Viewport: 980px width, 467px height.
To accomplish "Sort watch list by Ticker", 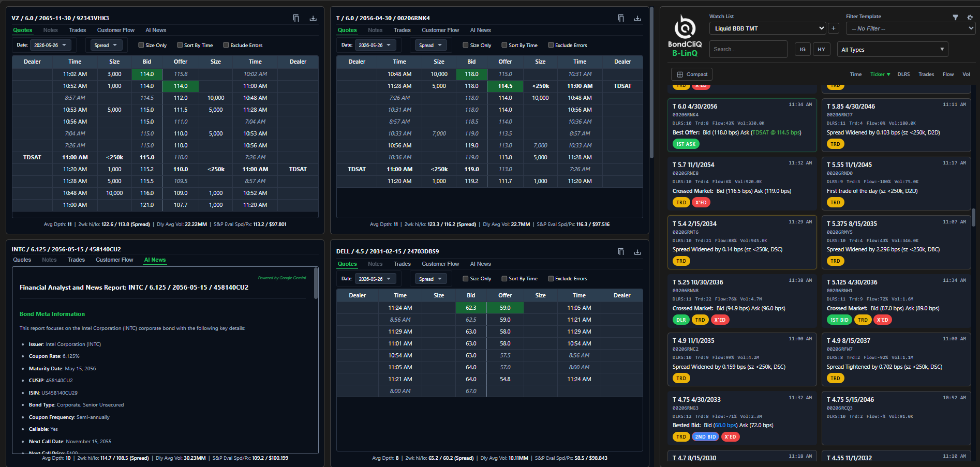I will click(x=880, y=74).
